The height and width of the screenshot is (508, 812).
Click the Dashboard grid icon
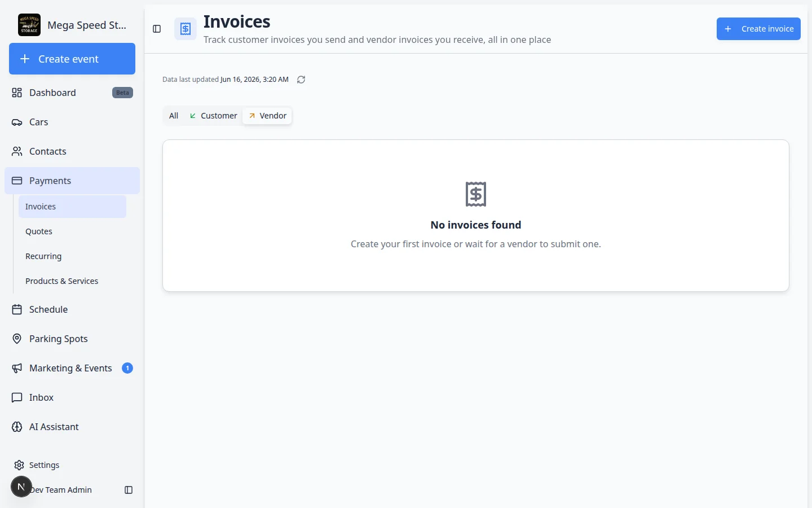click(x=17, y=93)
